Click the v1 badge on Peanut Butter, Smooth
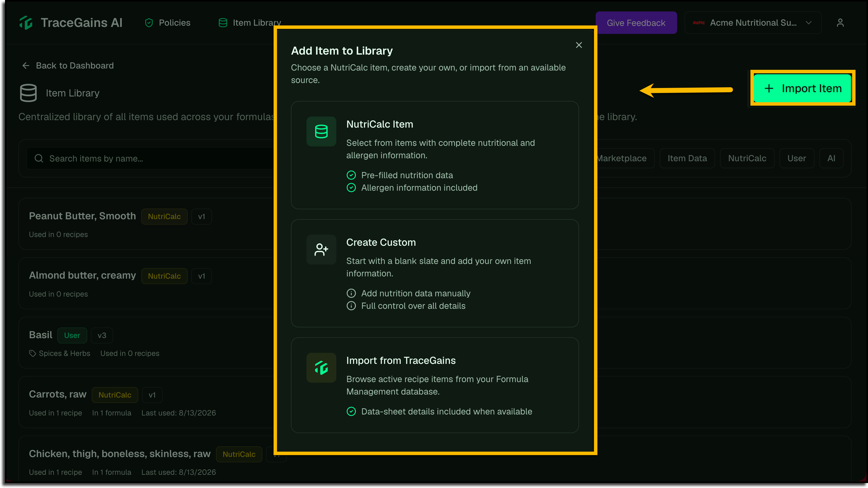 (x=202, y=216)
